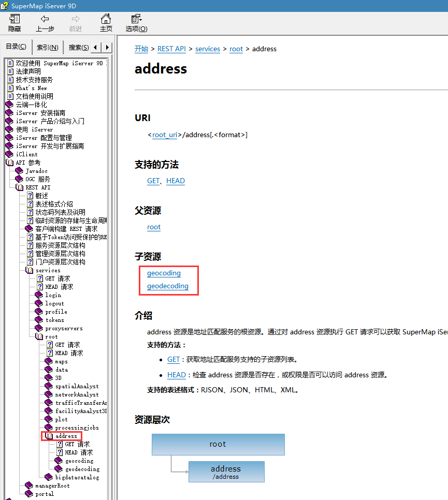Open the 开始 breadcrumb link

click(141, 49)
